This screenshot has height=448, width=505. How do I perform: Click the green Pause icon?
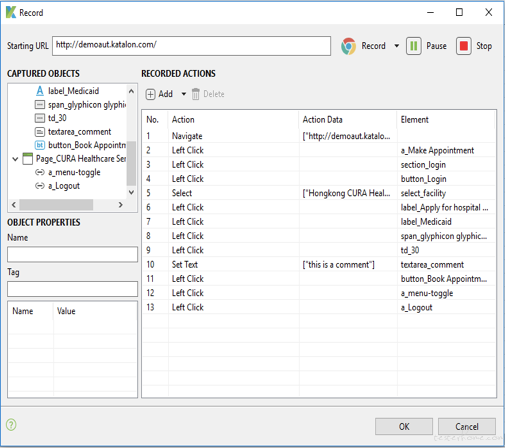[414, 46]
